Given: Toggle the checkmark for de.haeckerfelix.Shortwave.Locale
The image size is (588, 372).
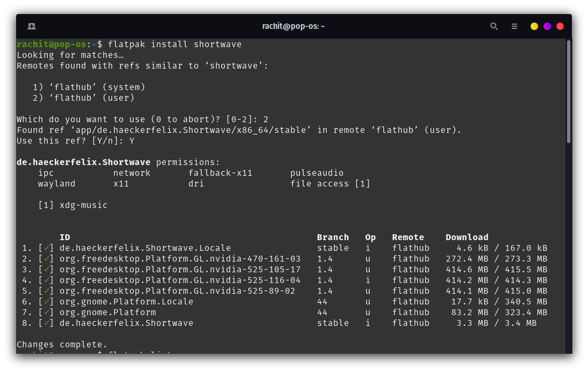Looking at the screenshot, I should click(48, 248).
